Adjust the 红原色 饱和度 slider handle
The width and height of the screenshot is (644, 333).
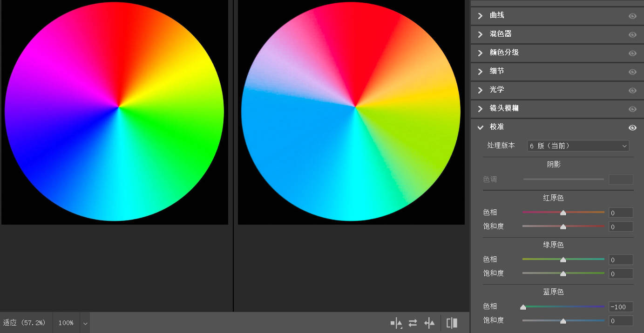pos(563,226)
